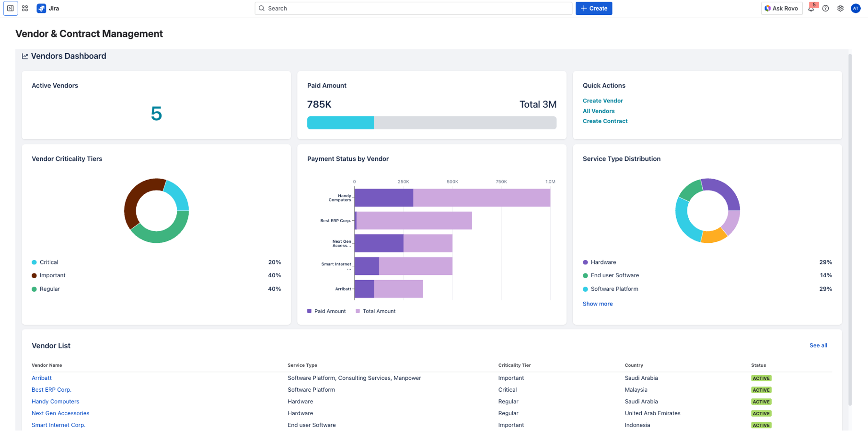
Task: Click the Create Vendor quick action
Action: (x=602, y=101)
